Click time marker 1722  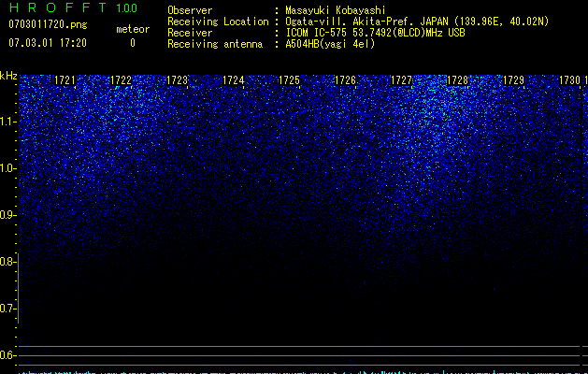(121, 80)
